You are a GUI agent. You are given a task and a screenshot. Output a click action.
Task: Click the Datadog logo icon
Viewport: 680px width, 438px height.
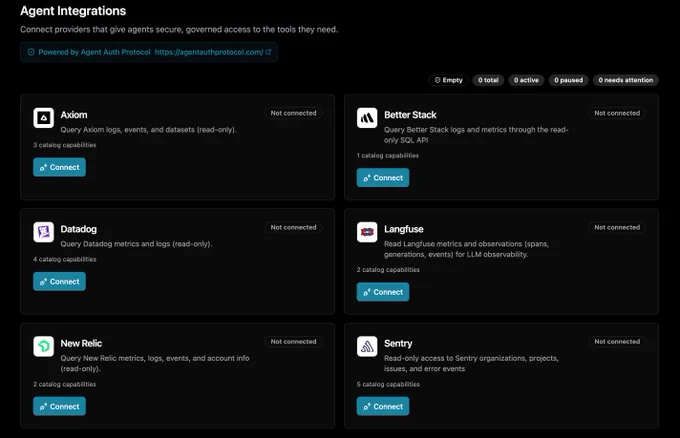(43, 232)
